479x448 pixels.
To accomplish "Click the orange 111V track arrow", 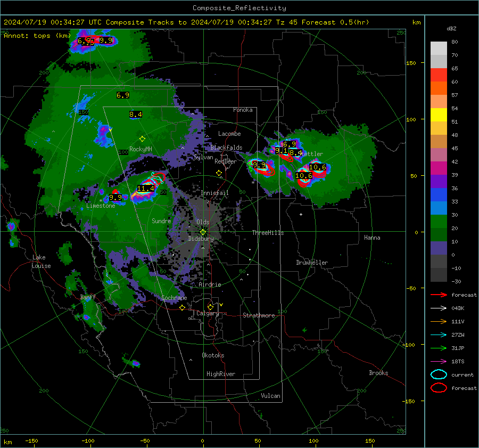I will click(439, 321).
